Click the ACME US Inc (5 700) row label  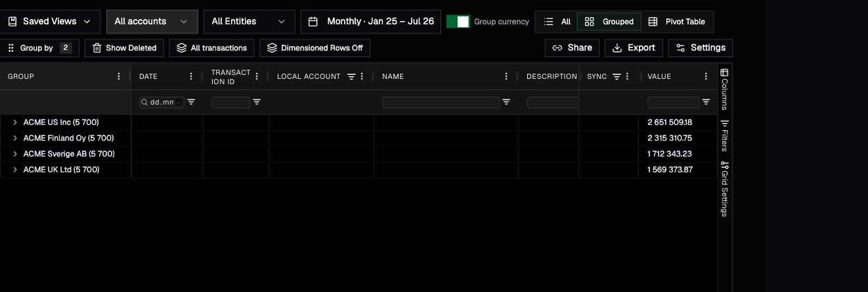(x=61, y=122)
